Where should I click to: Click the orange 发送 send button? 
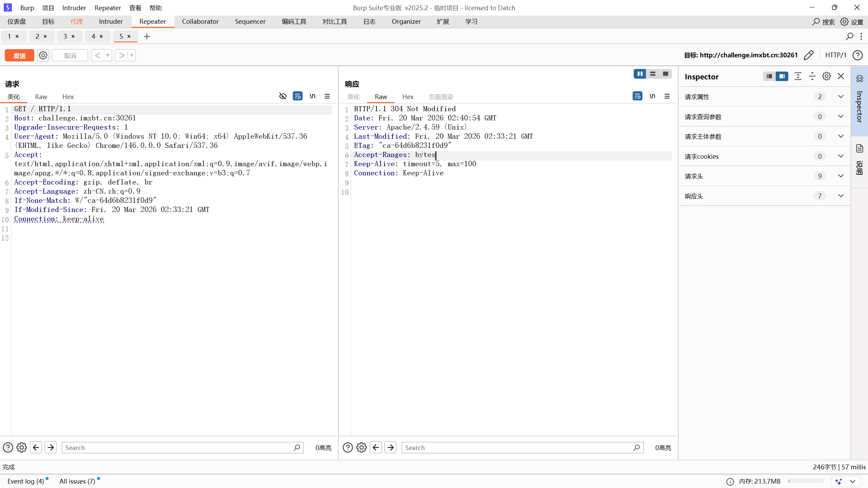point(19,55)
